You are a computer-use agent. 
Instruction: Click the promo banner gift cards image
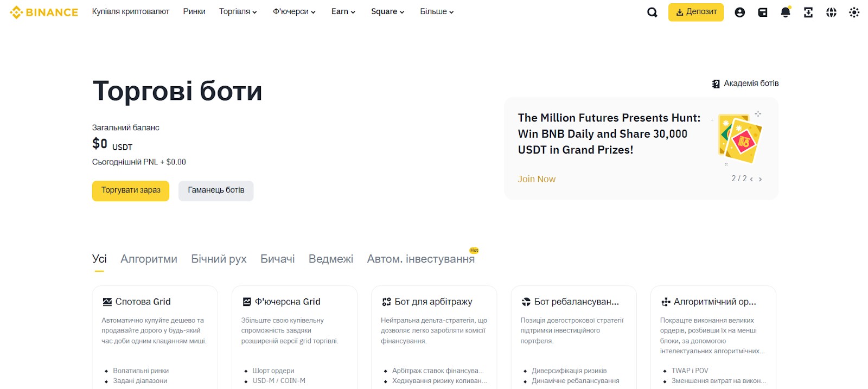[x=739, y=139]
